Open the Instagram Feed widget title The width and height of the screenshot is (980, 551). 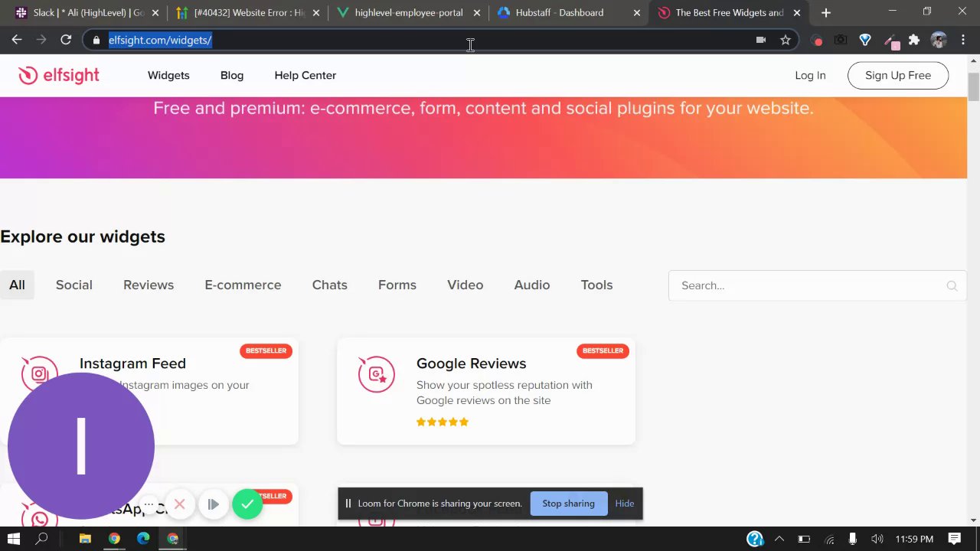tap(132, 364)
